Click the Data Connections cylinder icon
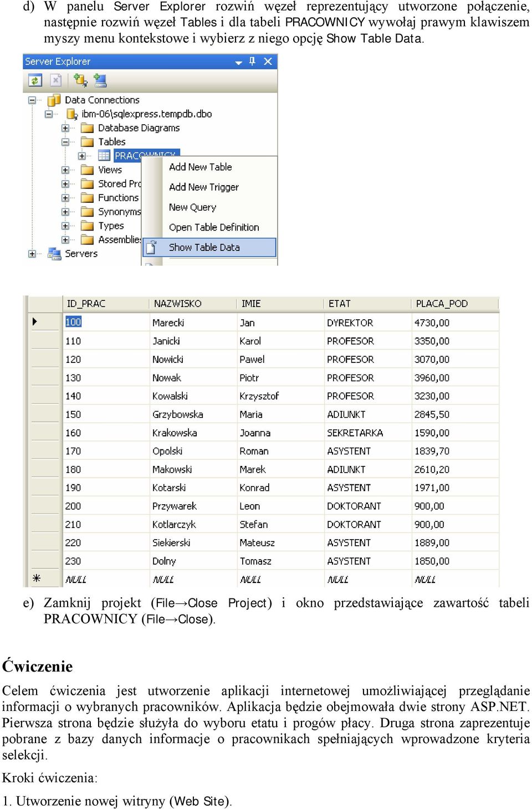 point(54,100)
